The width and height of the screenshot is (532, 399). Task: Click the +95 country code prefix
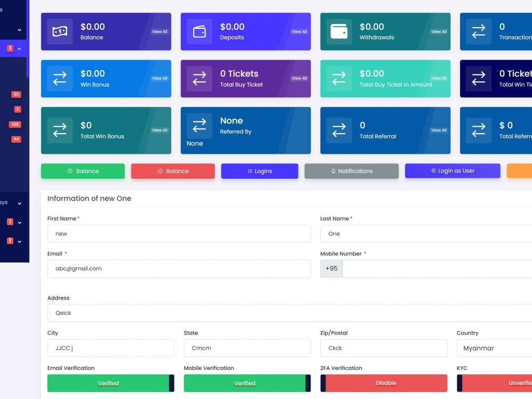coord(331,269)
